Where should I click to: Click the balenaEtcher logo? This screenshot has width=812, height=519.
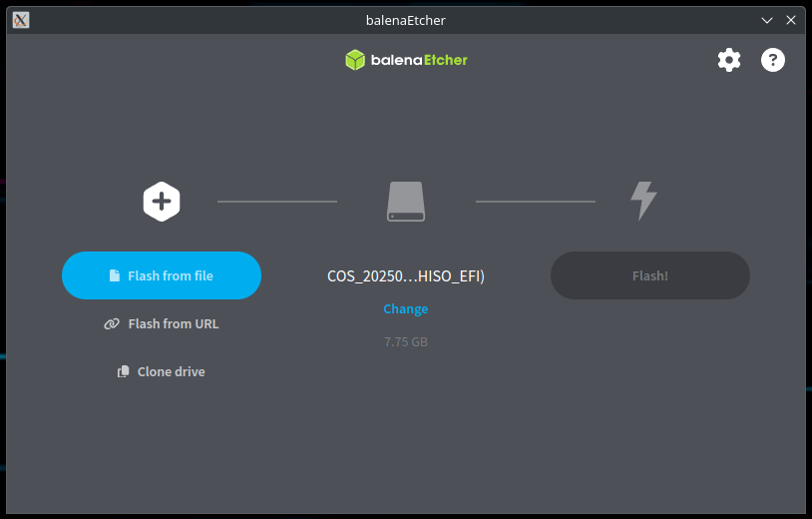point(406,60)
